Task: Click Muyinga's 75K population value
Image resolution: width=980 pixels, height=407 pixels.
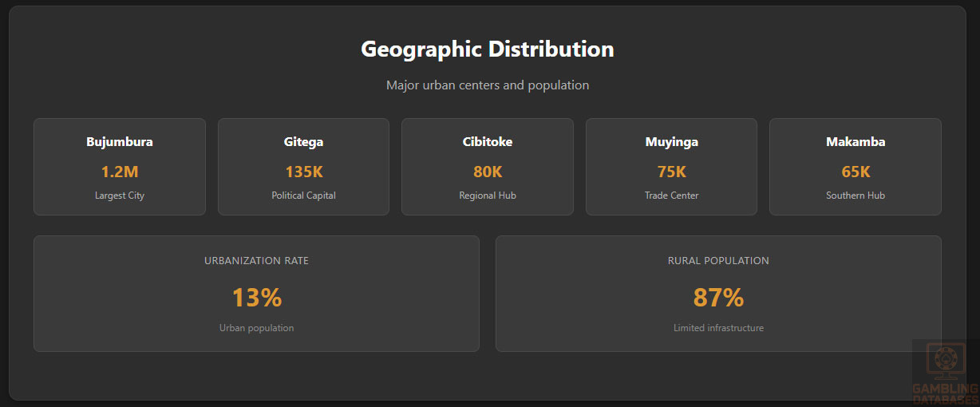Action: (671, 172)
